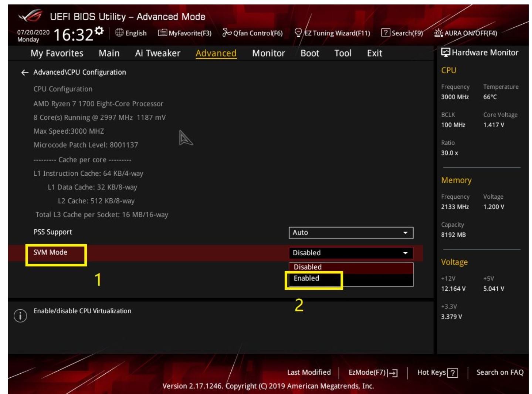Click +12V reading 12.164 V

point(453,289)
